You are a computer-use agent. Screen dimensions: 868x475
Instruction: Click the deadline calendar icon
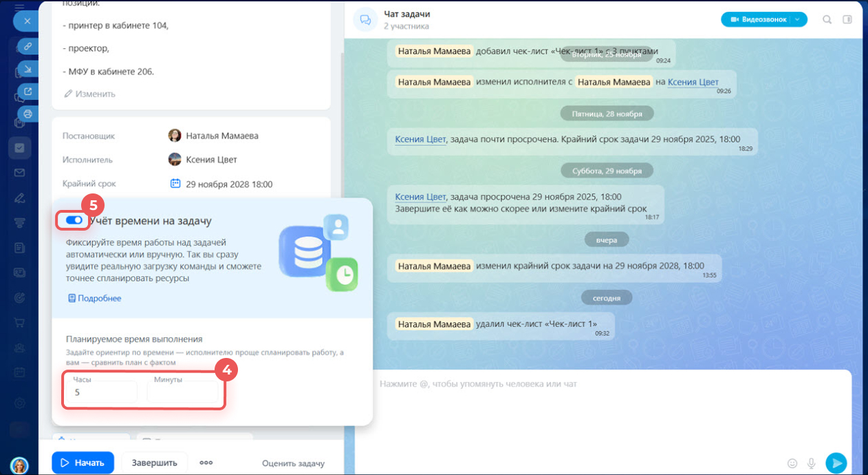[x=175, y=184]
